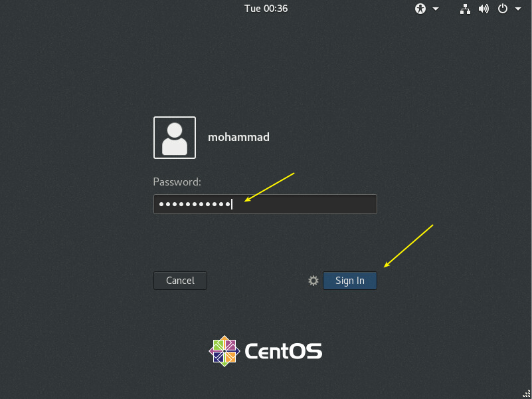Open the volume speaker icon

(x=484, y=9)
